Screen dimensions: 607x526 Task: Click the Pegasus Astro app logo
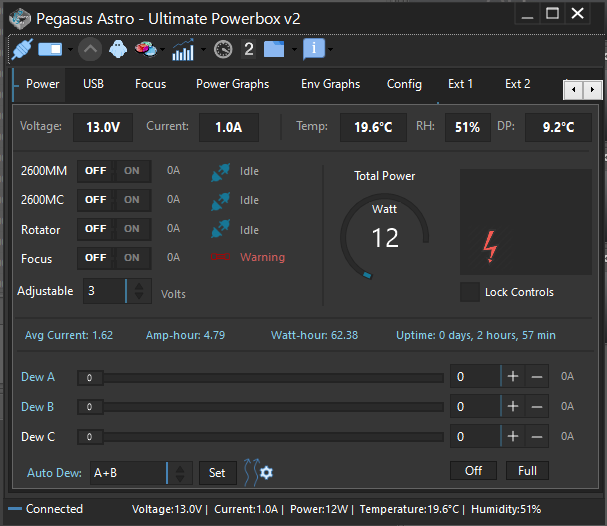20,18
